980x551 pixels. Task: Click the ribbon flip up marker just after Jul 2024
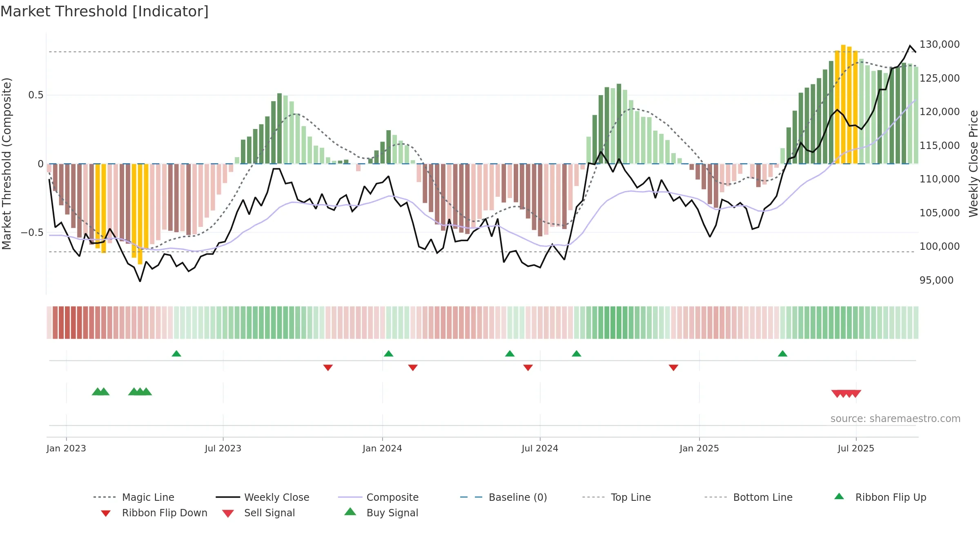pos(577,353)
